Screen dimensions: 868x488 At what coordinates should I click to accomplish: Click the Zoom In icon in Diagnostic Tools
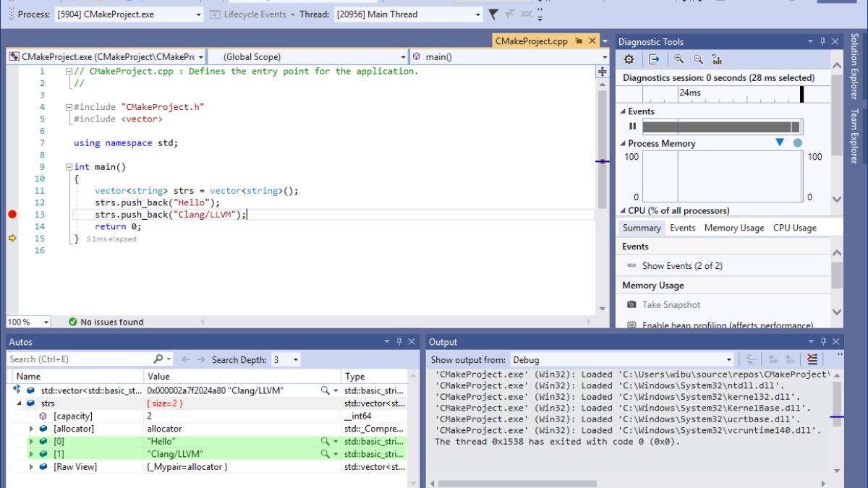[678, 59]
